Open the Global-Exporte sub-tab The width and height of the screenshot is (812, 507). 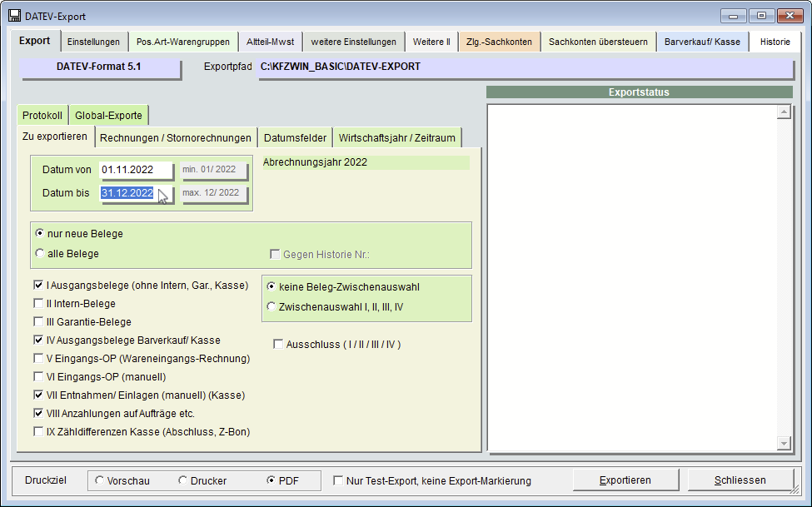(108, 115)
